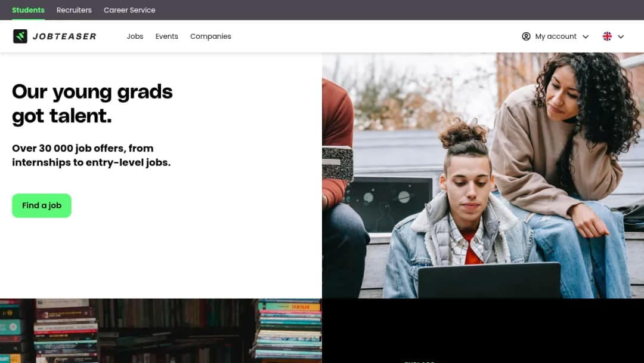644x363 pixels.
Task: Click the JOBTEASER wordmark
Action: pyautogui.click(x=64, y=36)
